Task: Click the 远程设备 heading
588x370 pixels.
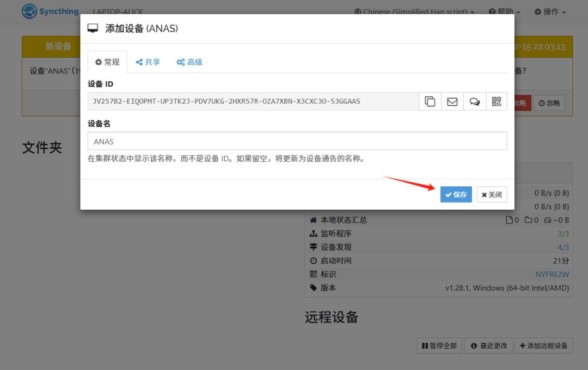Action: [332, 317]
